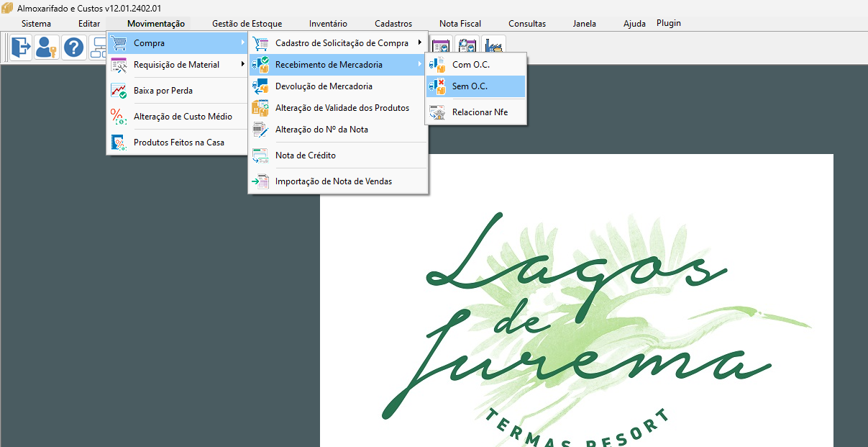Image resolution: width=868 pixels, height=447 pixels.
Task: Click the purple form with cart toolbar icon
Action: (x=440, y=45)
